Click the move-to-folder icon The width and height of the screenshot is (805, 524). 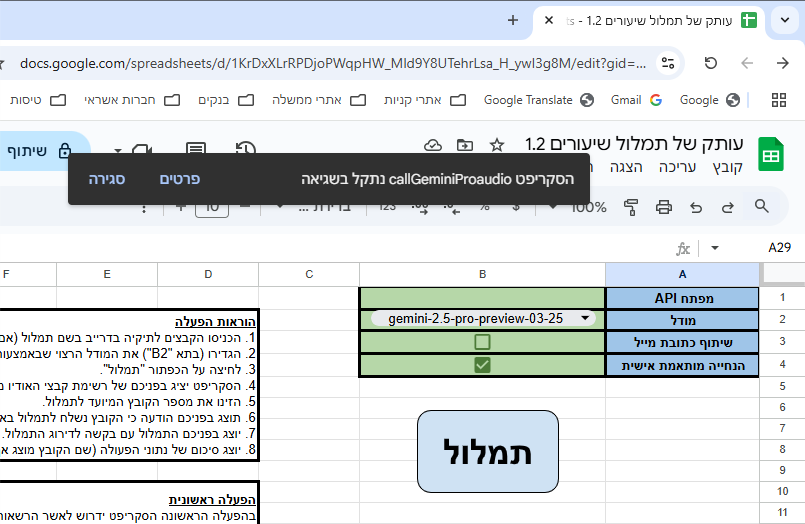tap(465, 145)
